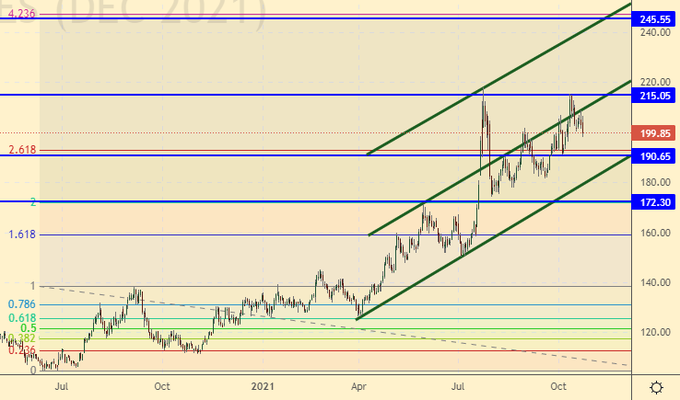Click the 160.00 price axis value
This screenshot has width=680, height=400.
click(x=655, y=233)
